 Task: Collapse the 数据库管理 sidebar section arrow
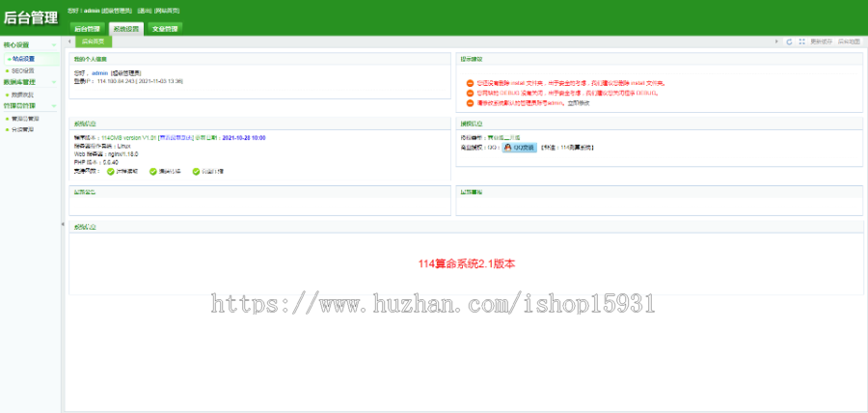pos(54,82)
